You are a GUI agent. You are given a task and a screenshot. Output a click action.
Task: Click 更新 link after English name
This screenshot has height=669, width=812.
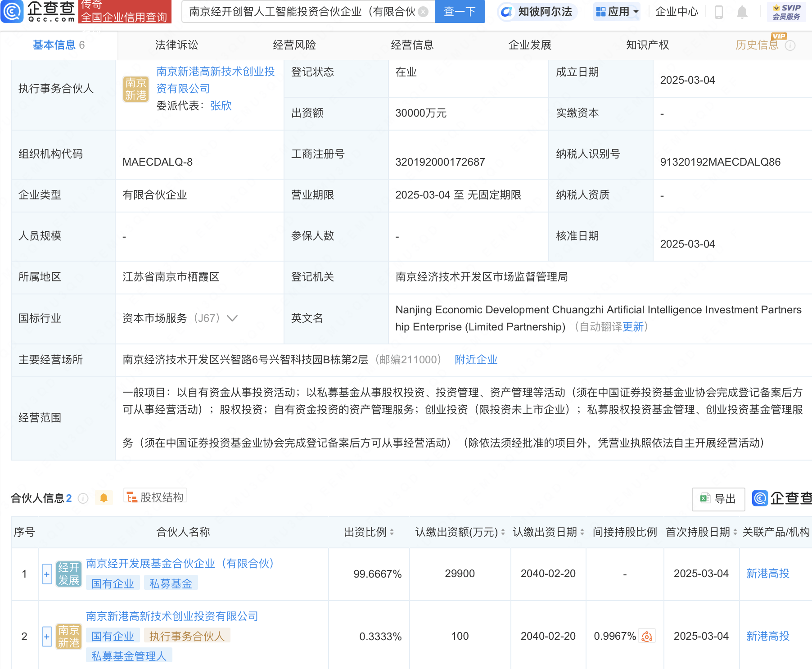coord(633,327)
